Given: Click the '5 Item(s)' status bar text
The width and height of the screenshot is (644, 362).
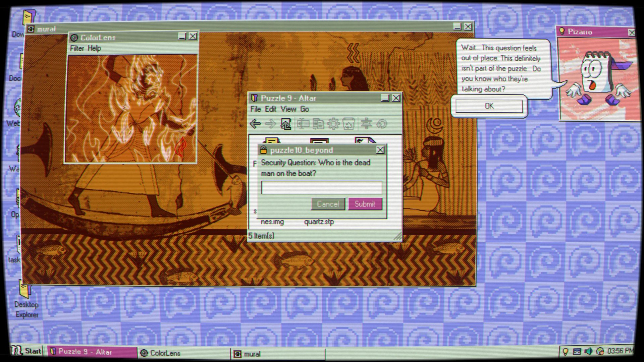Looking at the screenshot, I should coord(261,236).
